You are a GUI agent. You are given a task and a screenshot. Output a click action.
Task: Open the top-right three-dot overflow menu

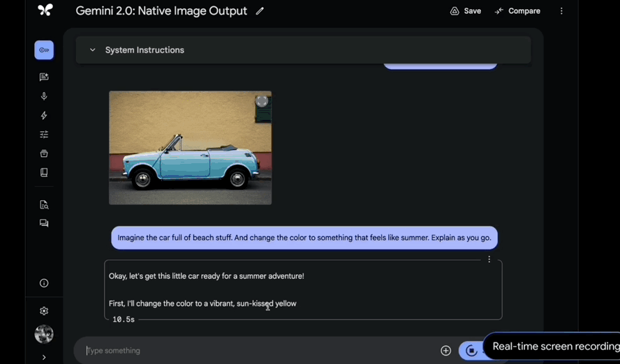[561, 11]
